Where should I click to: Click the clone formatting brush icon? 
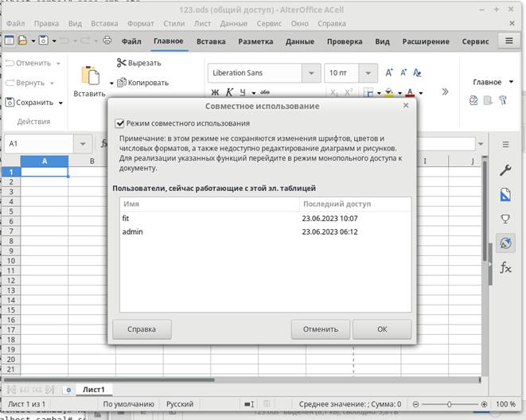(x=502, y=100)
